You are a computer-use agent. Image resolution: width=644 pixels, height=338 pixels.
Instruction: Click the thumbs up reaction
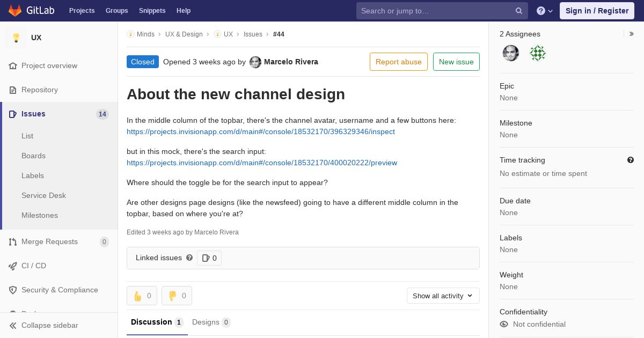point(142,296)
